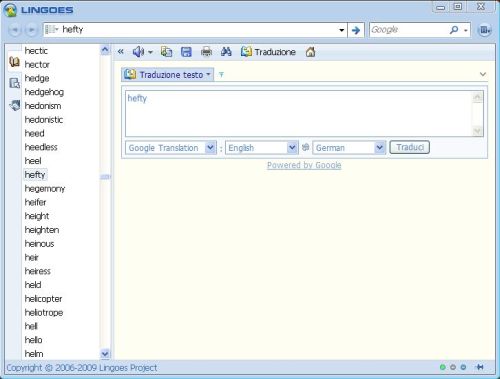Click the printer icon
Viewport: 500px width, 379px height.
206,52
